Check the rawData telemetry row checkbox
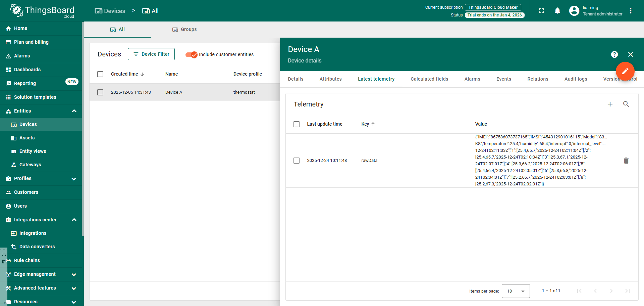This screenshot has height=306, width=644. coord(297,161)
